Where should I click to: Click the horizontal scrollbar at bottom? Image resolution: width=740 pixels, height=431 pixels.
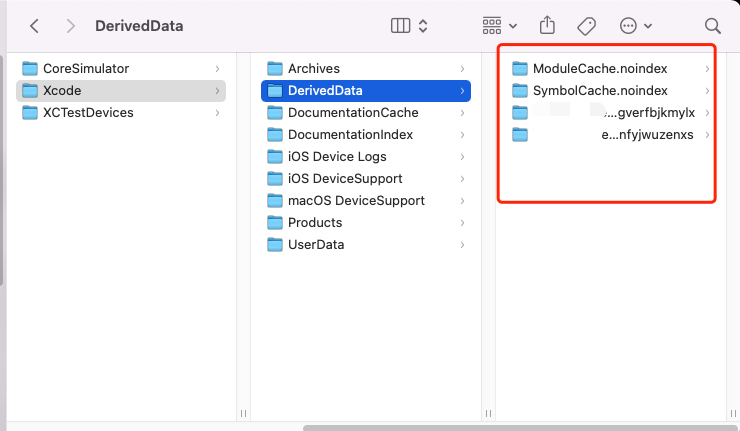click(521, 428)
